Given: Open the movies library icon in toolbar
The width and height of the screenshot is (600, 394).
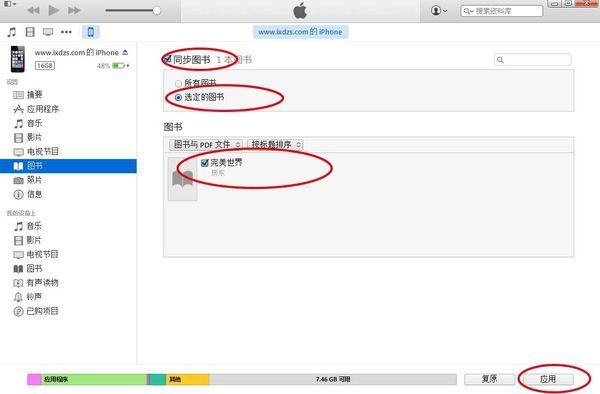Looking at the screenshot, I should click(x=30, y=32).
